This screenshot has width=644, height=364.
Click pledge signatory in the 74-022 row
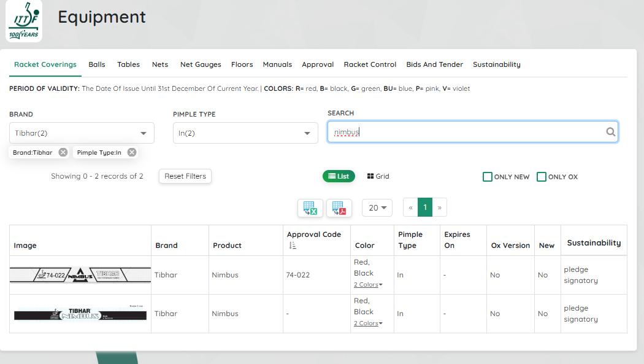[x=581, y=275]
